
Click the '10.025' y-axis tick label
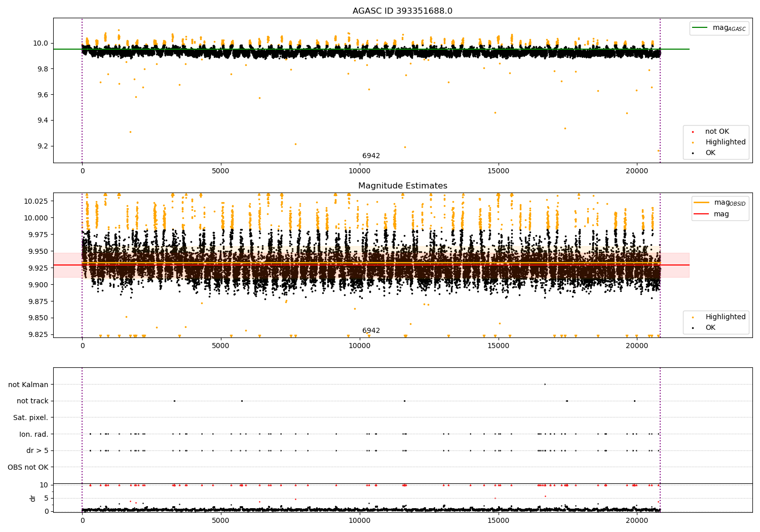[x=36, y=201]
